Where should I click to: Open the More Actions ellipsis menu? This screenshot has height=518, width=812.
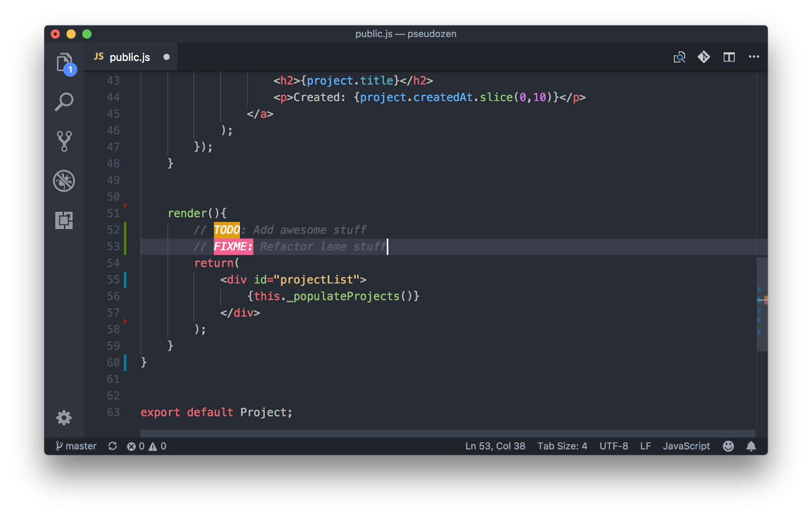tap(754, 57)
